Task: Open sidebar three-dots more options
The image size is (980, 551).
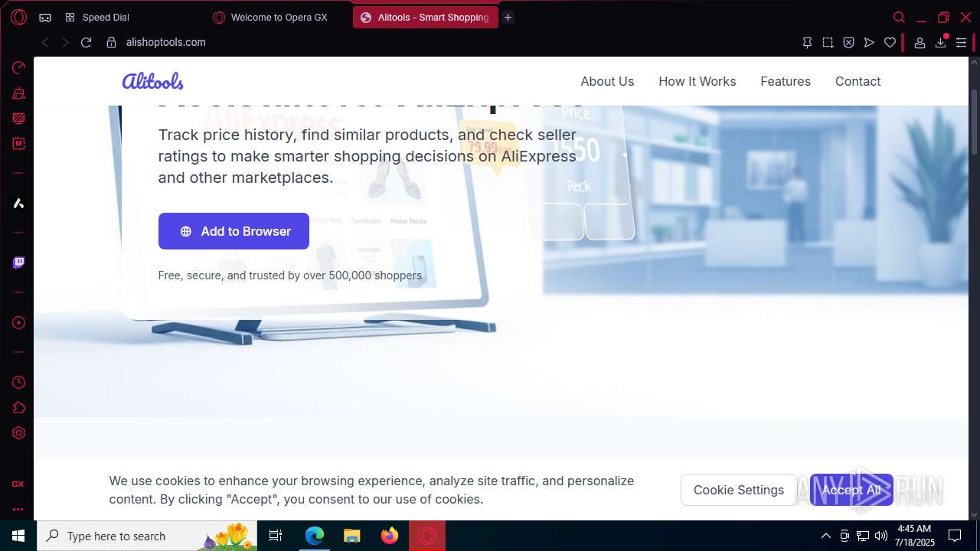Action: [x=18, y=509]
